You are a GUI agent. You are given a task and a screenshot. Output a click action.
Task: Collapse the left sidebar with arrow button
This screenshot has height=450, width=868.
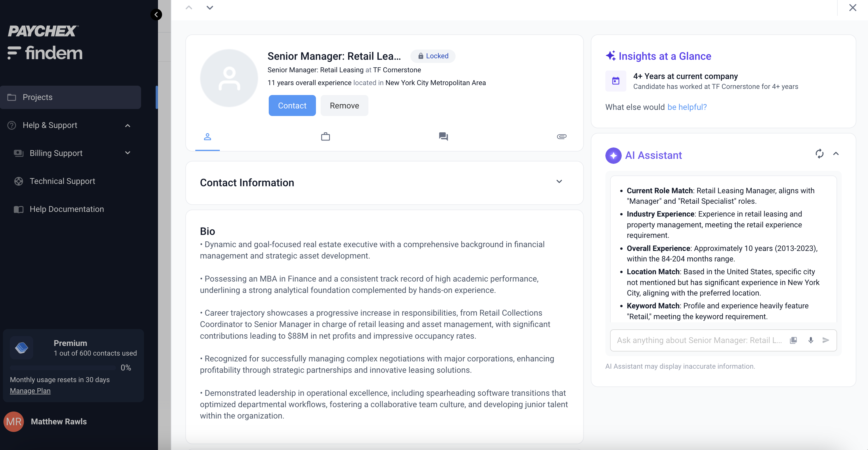click(156, 15)
